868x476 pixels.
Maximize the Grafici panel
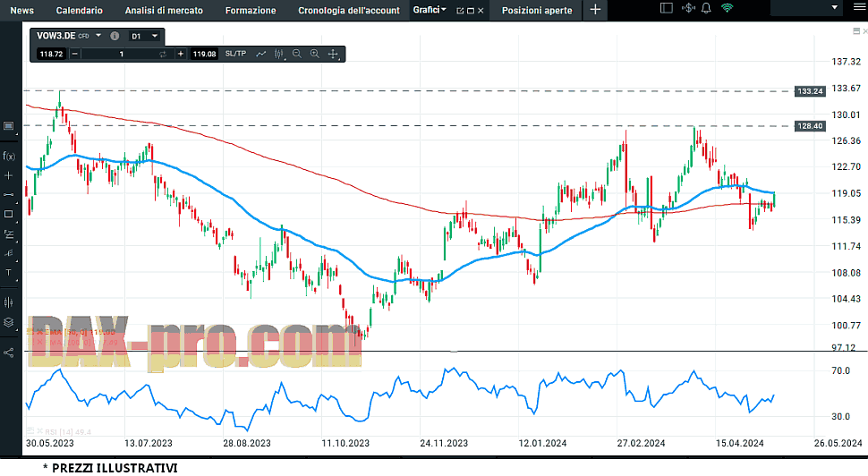(471, 11)
